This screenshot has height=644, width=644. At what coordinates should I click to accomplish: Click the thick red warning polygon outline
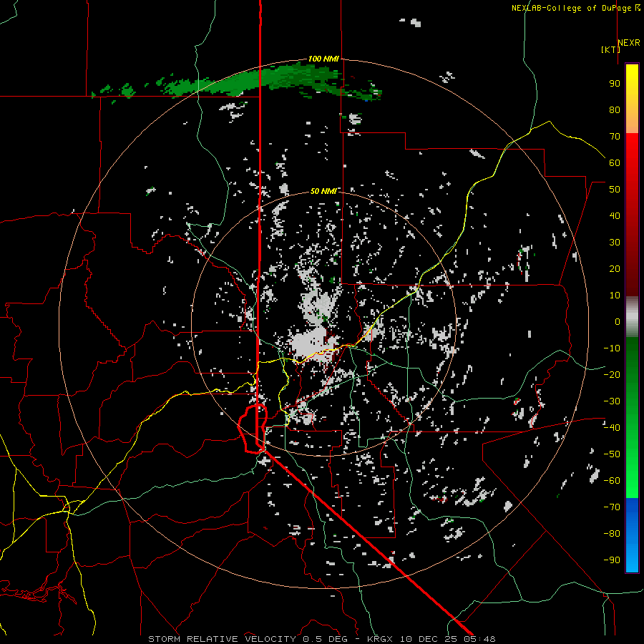252,429
